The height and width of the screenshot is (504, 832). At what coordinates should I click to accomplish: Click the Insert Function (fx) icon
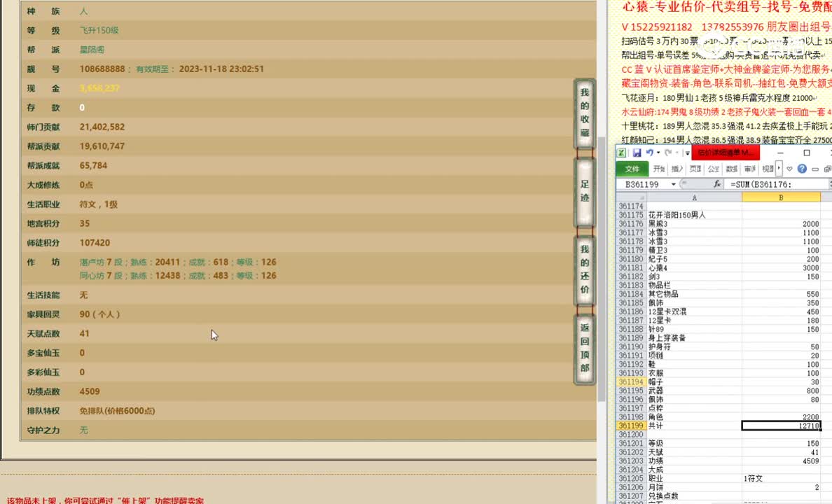point(718,183)
